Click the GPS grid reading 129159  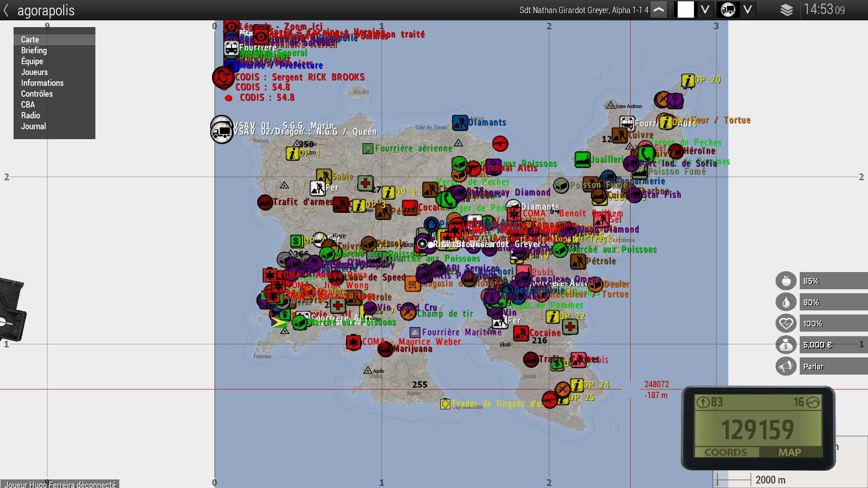click(757, 429)
